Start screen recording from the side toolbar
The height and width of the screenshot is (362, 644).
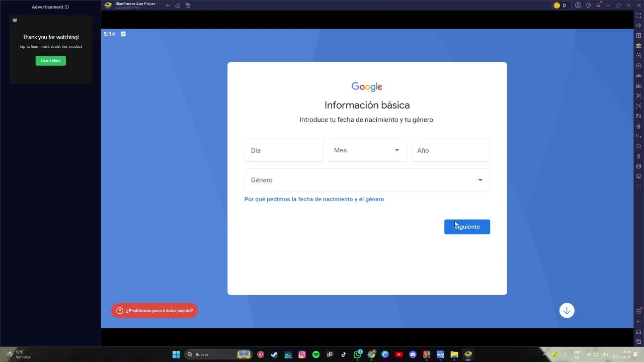638,106
